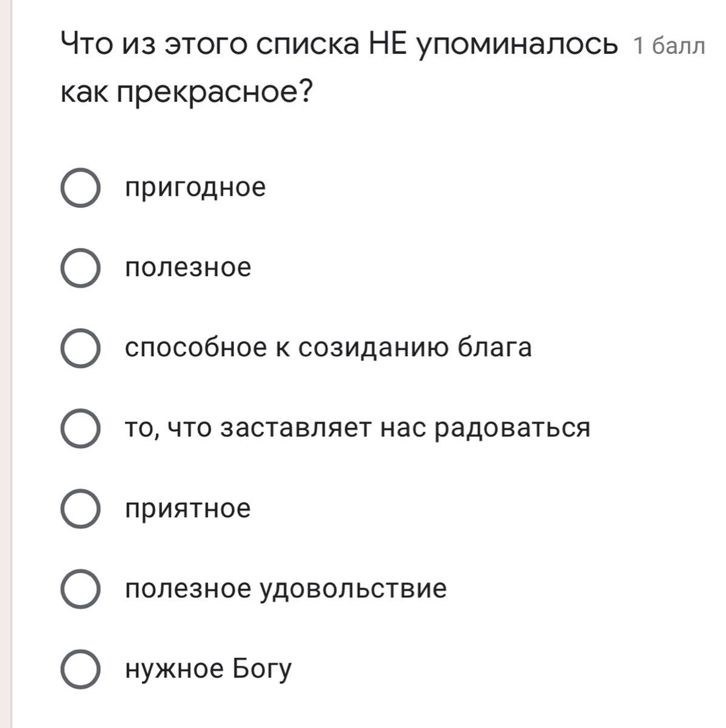Select the radio circle beside 'пригодное'
The height and width of the screenshot is (728, 726).
pyautogui.click(x=80, y=187)
